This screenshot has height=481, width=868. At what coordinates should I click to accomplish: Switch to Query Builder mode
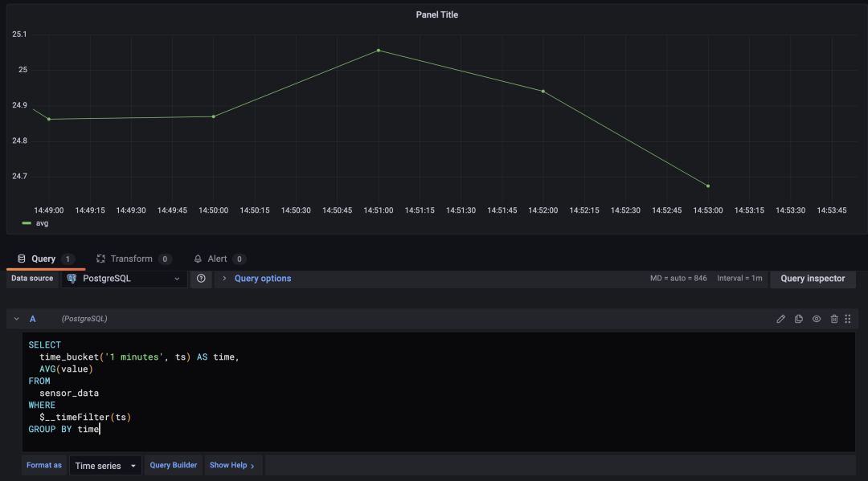click(174, 466)
